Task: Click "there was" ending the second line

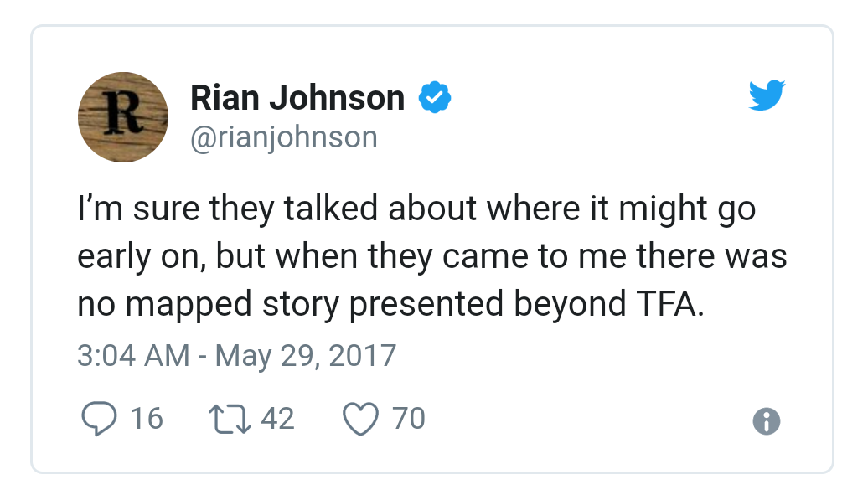Action: tap(711, 256)
